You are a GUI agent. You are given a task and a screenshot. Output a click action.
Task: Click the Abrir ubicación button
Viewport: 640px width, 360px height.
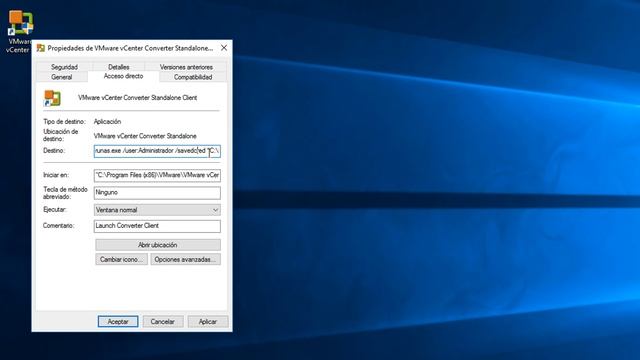tap(158, 245)
